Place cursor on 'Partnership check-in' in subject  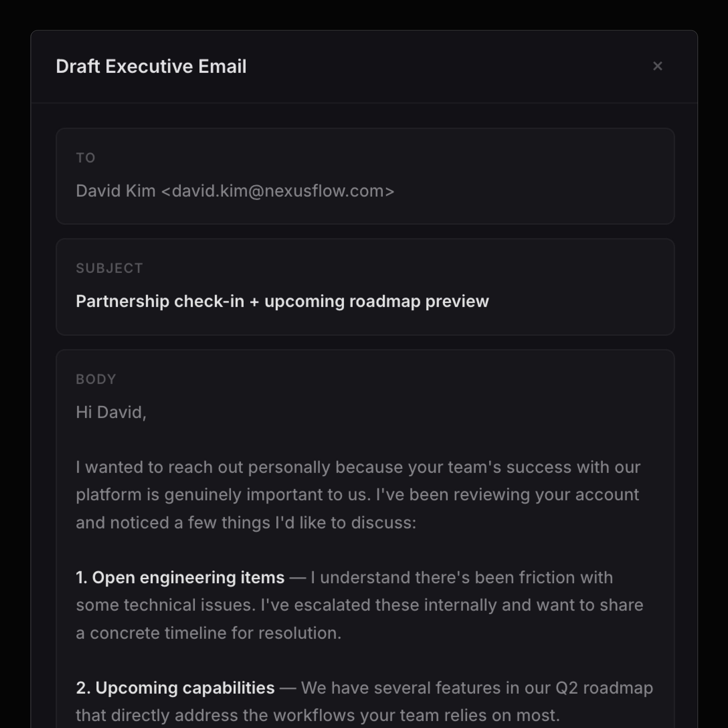tap(160, 301)
